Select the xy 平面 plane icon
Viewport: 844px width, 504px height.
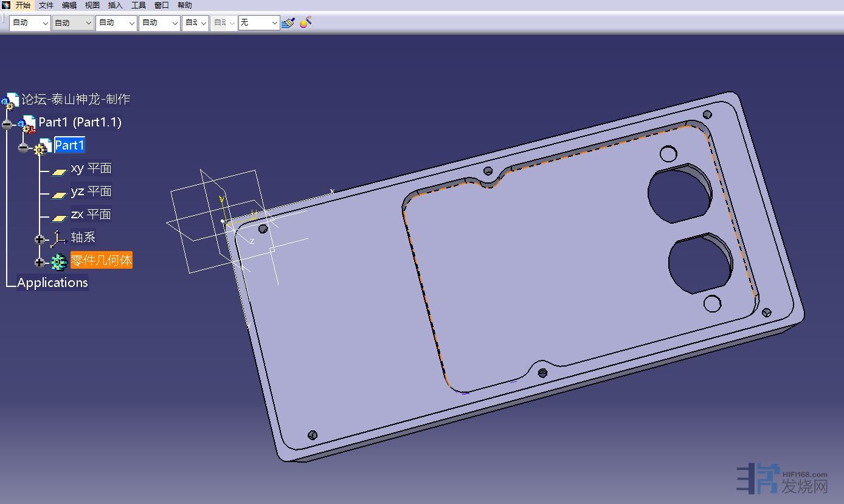click(x=59, y=171)
